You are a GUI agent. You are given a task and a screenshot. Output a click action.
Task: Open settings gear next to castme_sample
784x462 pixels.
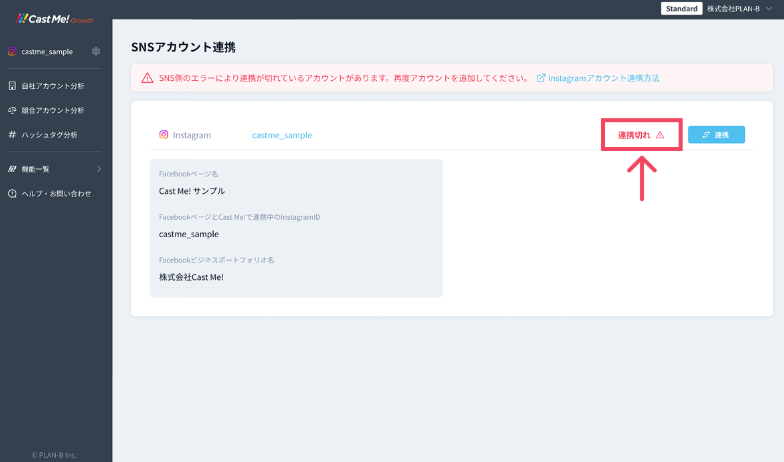click(x=96, y=52)
